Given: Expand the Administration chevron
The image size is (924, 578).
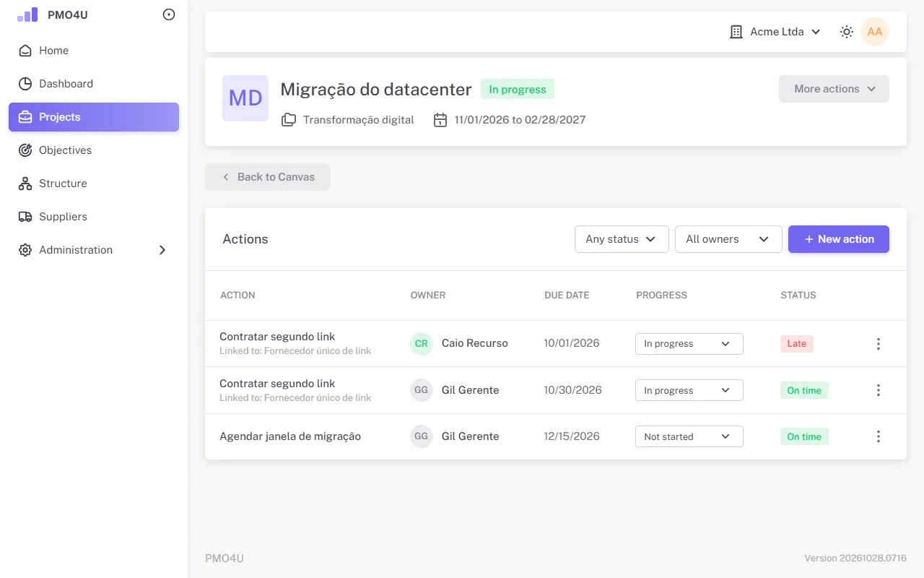Looking at the screenshot, I should pos(162,250).
